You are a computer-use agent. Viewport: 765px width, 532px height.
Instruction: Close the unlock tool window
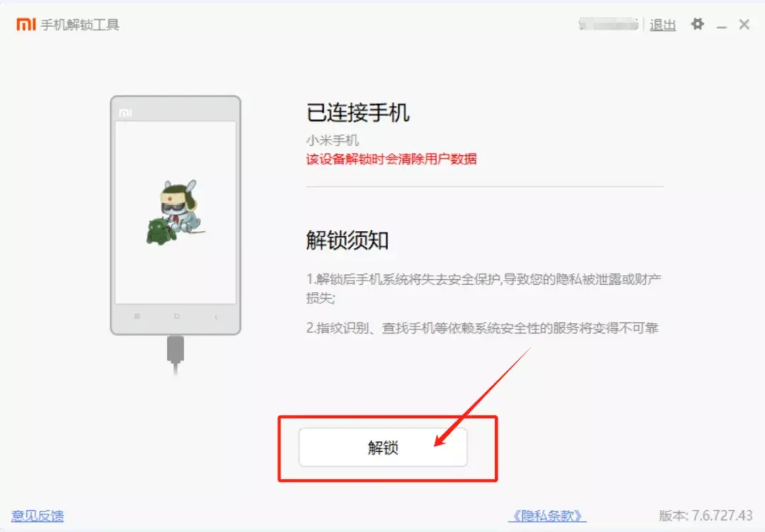click(744, 24)
